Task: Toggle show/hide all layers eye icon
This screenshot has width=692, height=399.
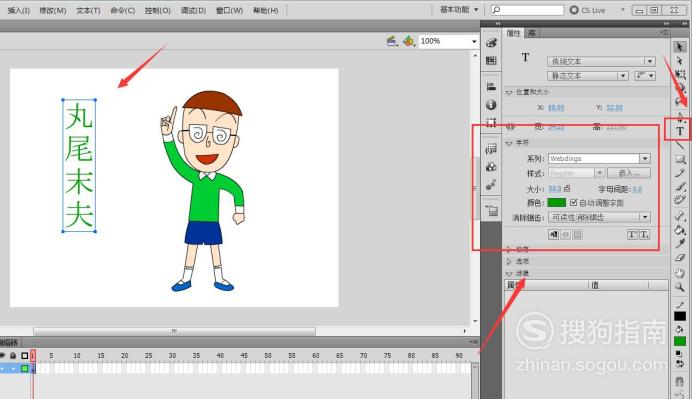Action: (x=2, y=355)
